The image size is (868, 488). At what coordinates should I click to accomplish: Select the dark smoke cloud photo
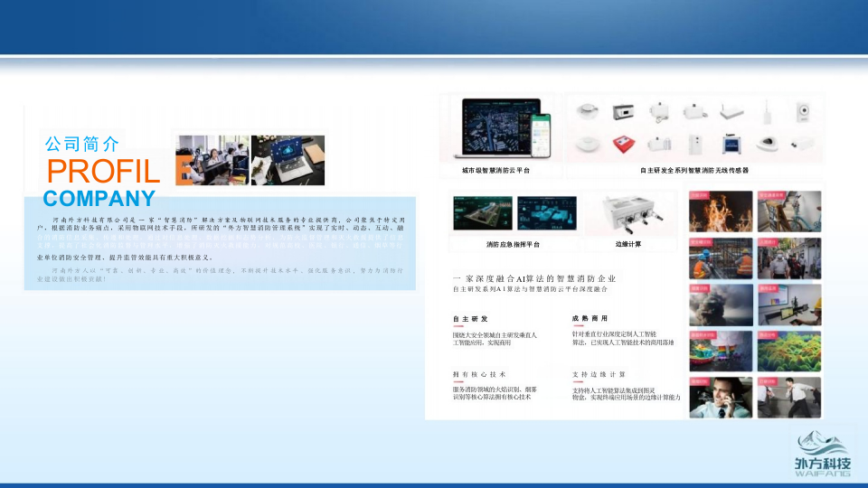[721, 305]
